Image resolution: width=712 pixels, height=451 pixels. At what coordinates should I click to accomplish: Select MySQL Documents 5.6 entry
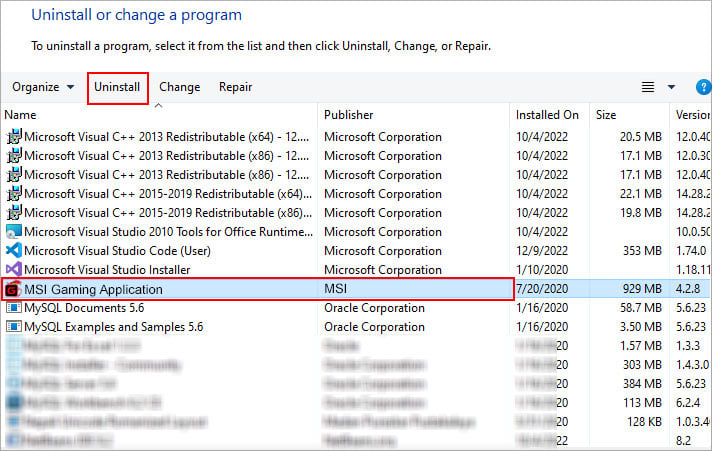[x=84, y=308]
